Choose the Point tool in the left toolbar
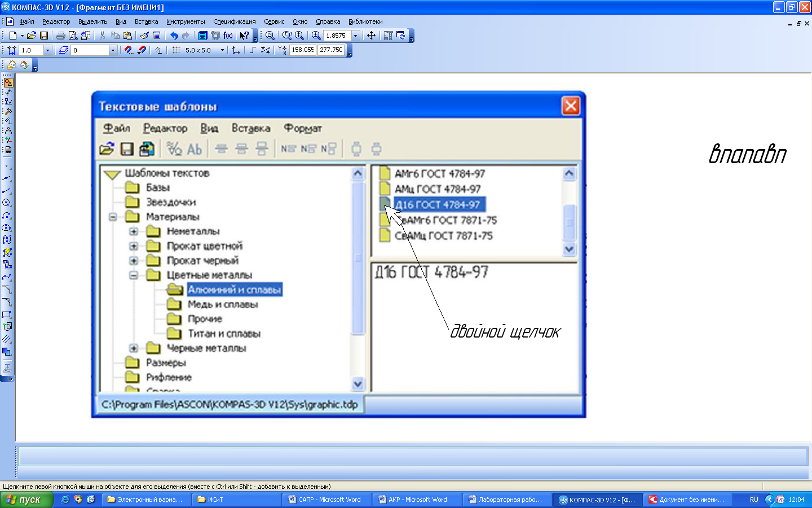This screenshot has width=812, height=508. (x=7, y=167)
